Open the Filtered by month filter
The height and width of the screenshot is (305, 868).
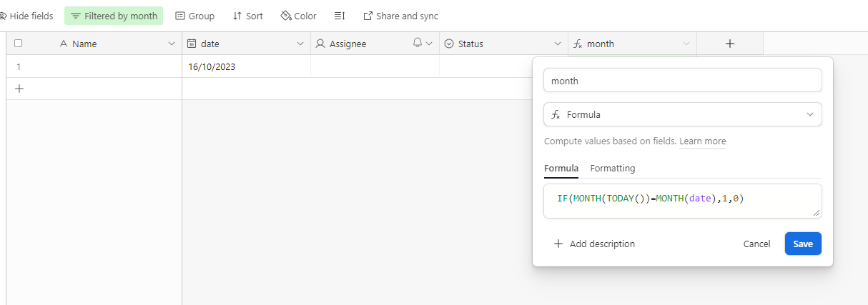pyautogui.click(x=114, y=16)
